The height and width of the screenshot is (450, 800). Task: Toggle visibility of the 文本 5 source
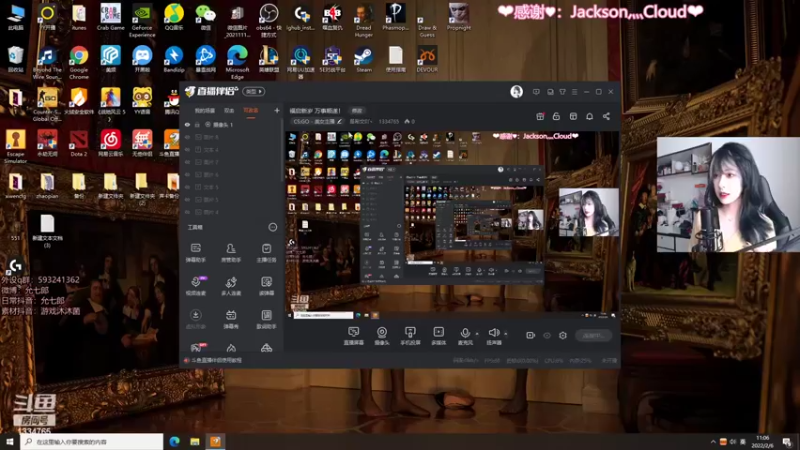click(187, 187)
